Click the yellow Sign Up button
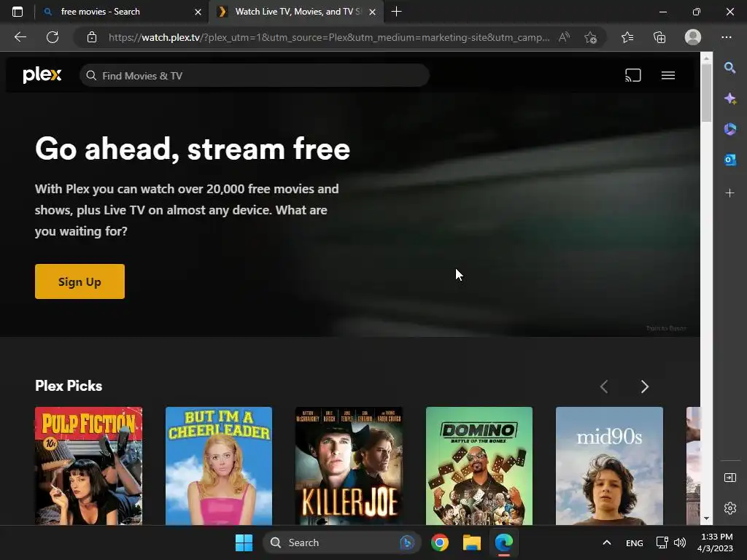This screenshot has height=560, width=747. 80,281
